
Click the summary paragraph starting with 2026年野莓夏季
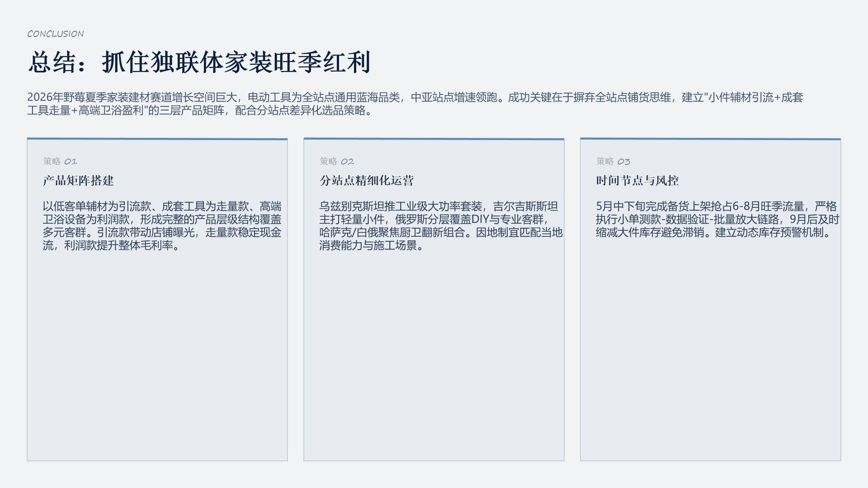[x=415, y=104]
